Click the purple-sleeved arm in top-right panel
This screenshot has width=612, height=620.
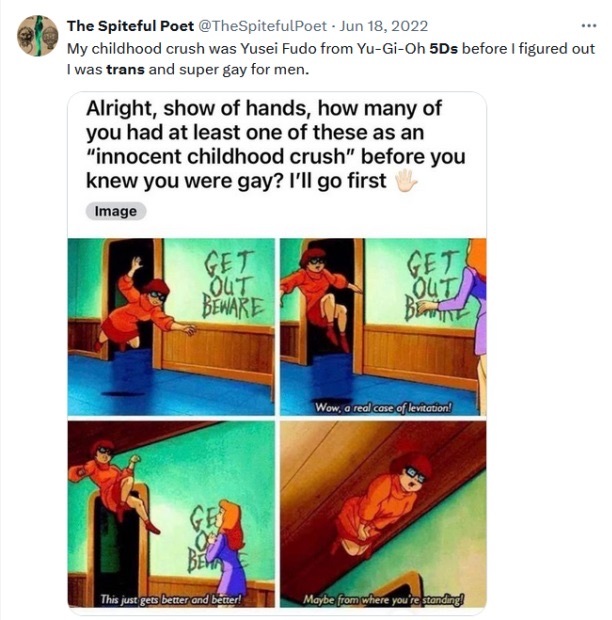point(454,295)
